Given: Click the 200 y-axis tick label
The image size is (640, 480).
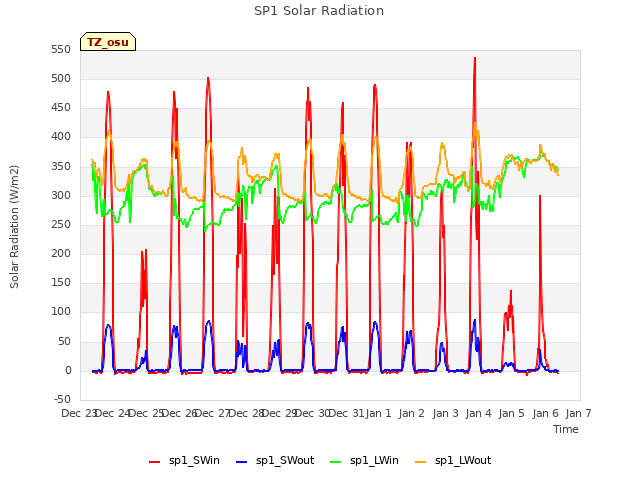Looking at the screenshot, I should click(61, 253).
